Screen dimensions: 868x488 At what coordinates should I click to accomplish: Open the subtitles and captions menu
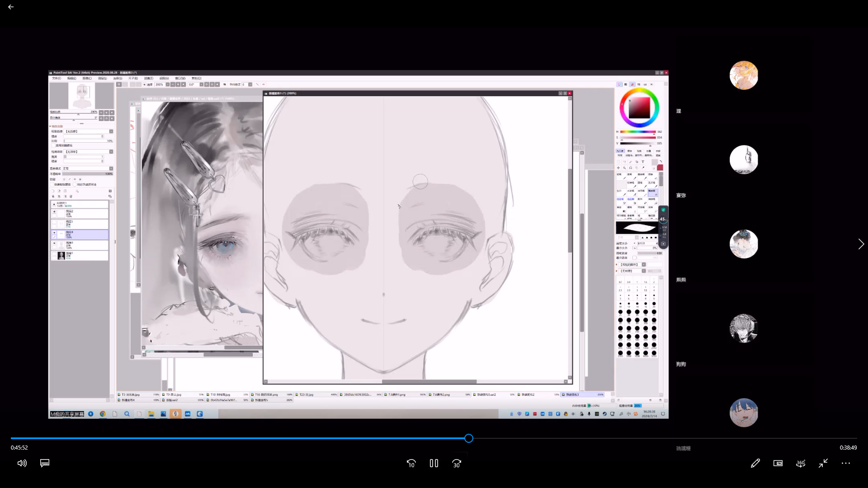45,463
